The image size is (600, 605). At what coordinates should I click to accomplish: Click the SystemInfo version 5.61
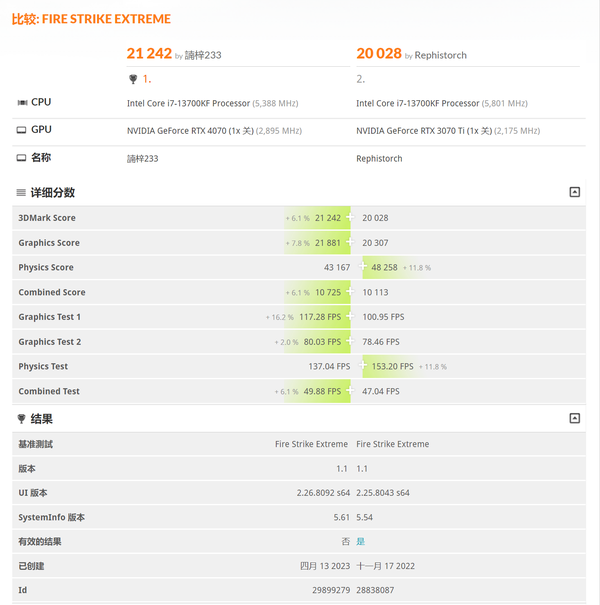point(341,517)
